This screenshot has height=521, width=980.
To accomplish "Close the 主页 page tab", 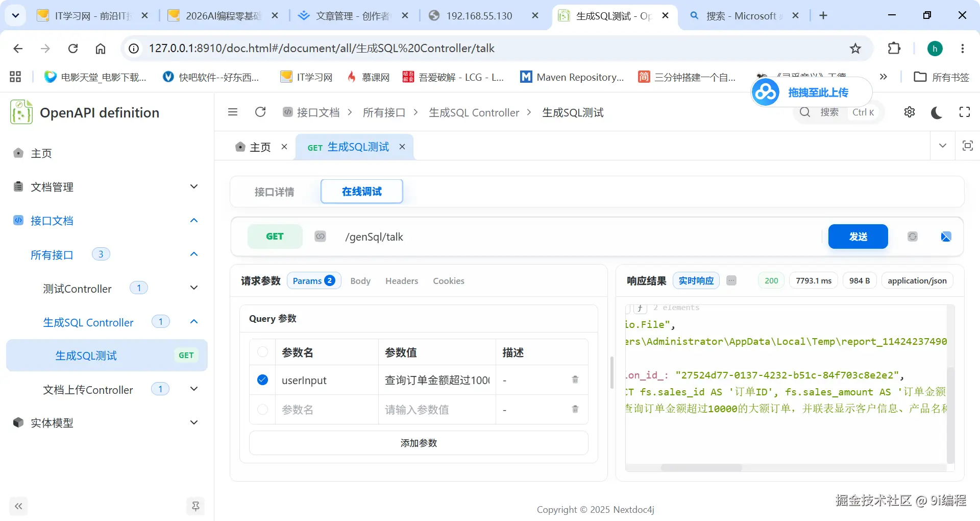I will click(284, 147).
